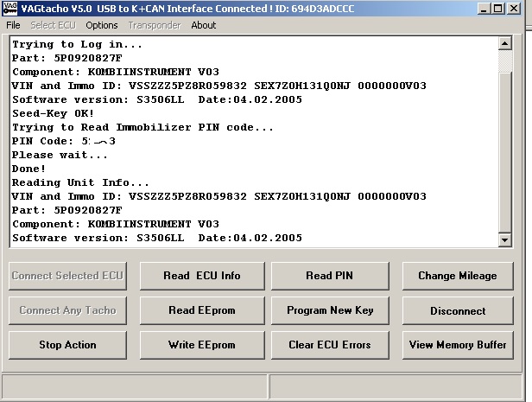Screen dimensions: 532x402
Task: Click the last 'Software version: S3506LL' line
Action: tap(157, 238)
